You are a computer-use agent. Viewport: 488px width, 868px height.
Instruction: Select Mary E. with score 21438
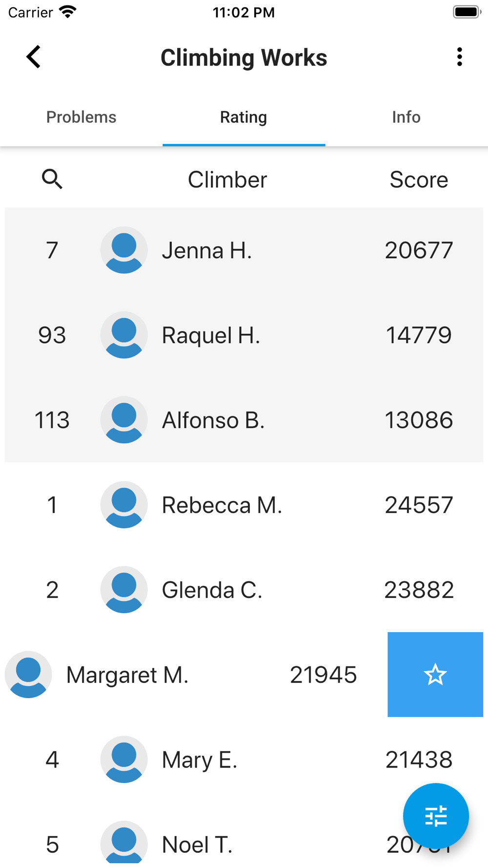point(244,760)
